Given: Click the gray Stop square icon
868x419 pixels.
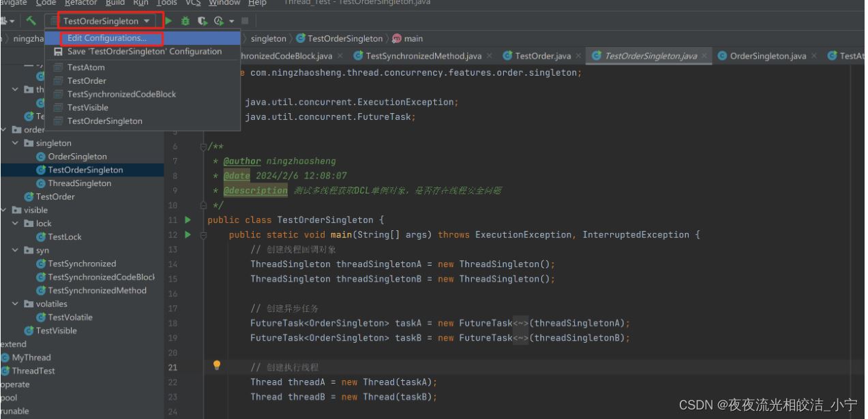Looking at the screenshot, I should pyautogui.click(x=245, y=21).
